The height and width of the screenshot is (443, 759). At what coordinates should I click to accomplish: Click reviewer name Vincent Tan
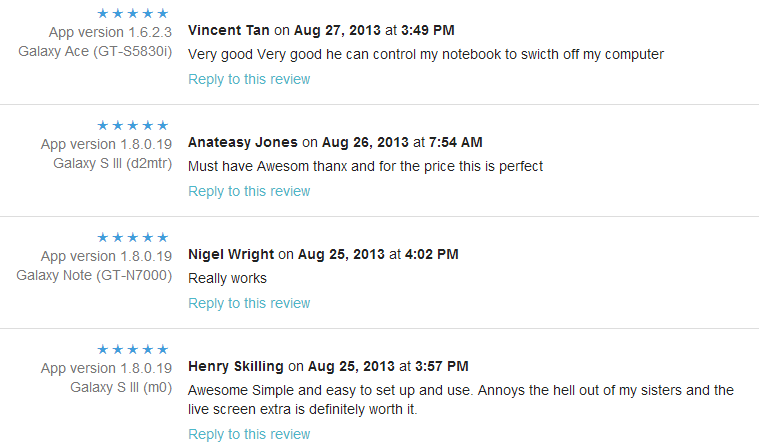229,30
